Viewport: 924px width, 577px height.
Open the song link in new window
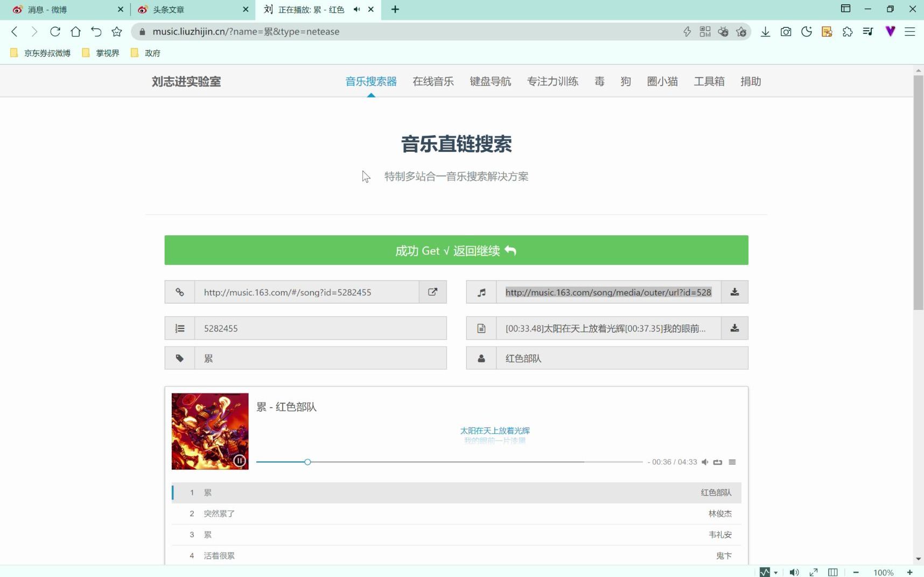[432, 292]
